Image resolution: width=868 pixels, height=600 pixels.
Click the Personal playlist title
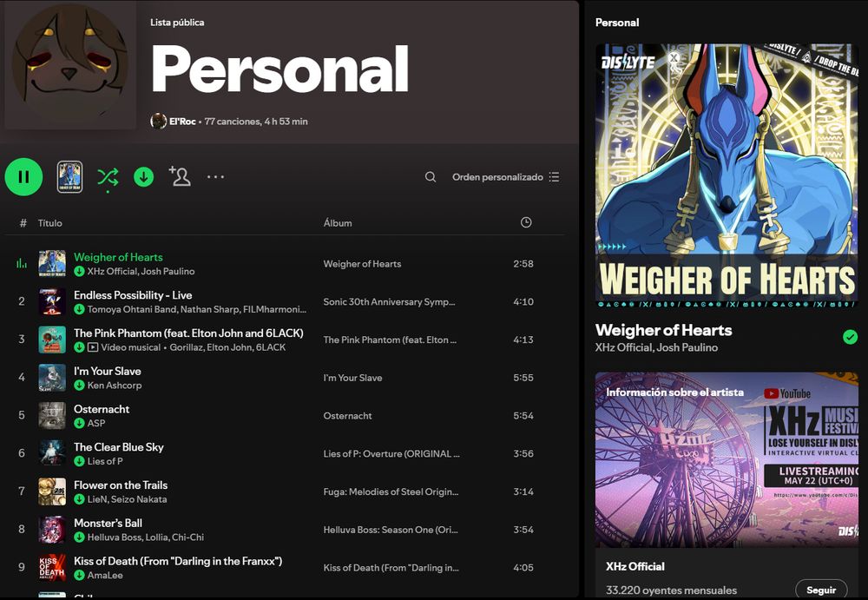pyautogui.click(x=279, y=69)
